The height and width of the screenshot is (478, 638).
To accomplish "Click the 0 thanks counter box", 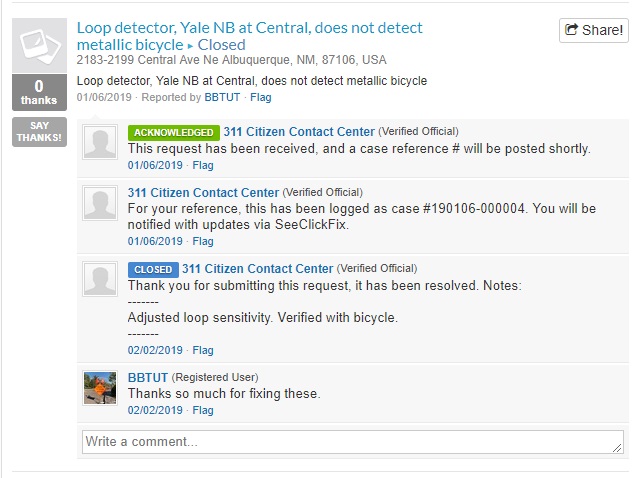I will [x=39, y=92].
